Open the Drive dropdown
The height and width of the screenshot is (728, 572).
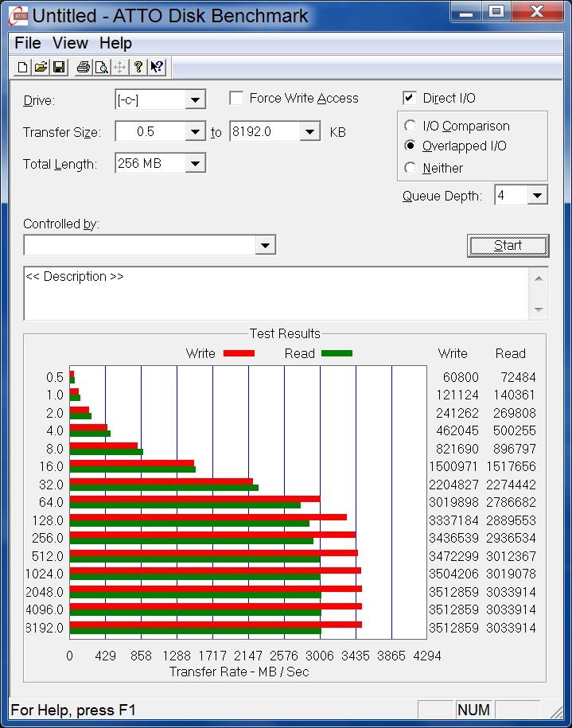click(x=195, y=99)
